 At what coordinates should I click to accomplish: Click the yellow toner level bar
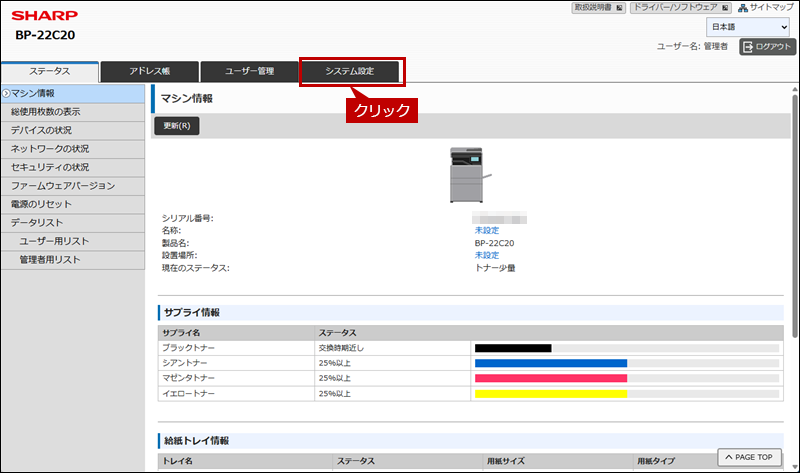[x=627, y=394]
